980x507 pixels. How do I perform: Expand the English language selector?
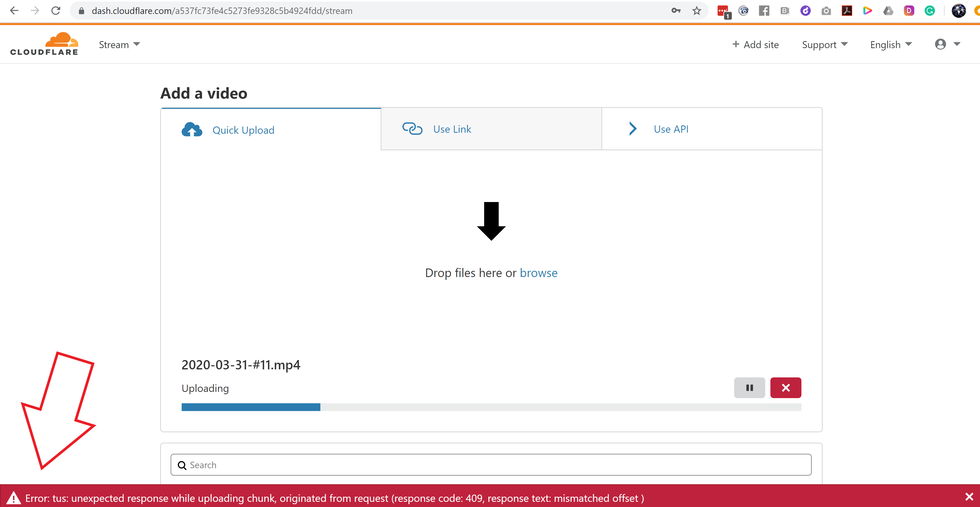[x=891, y=44]
